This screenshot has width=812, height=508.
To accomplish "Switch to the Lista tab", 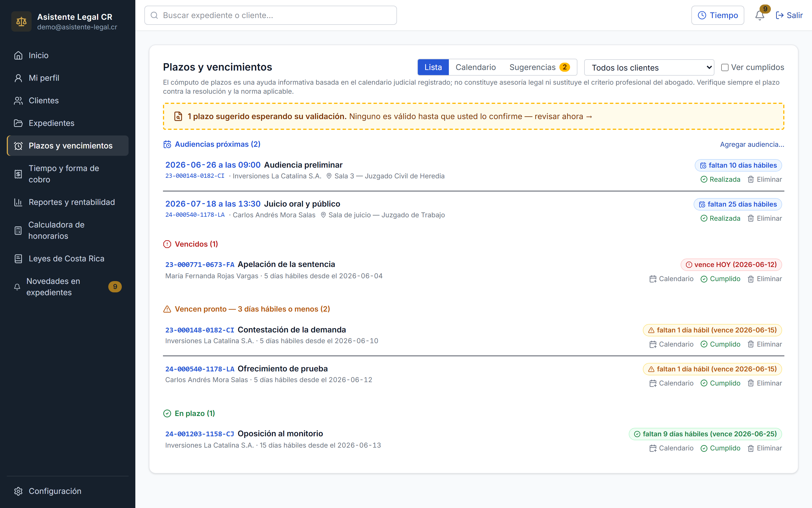I will click(433, 67).
